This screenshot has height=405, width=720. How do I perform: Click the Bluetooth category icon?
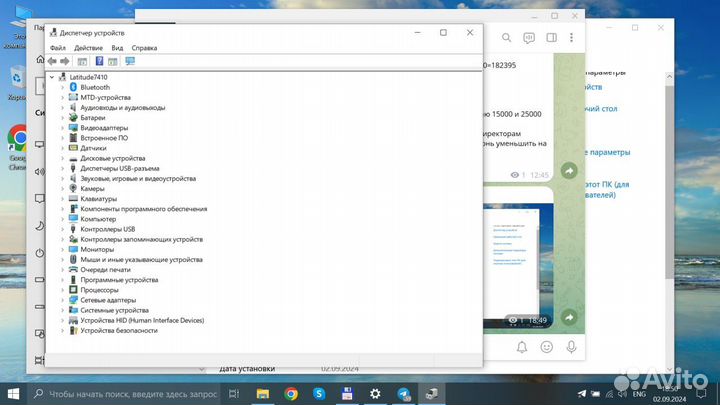click(x=73, y=87)
